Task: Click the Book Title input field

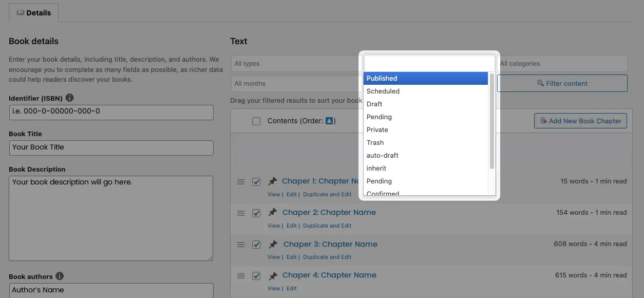Action: point(111,147)
